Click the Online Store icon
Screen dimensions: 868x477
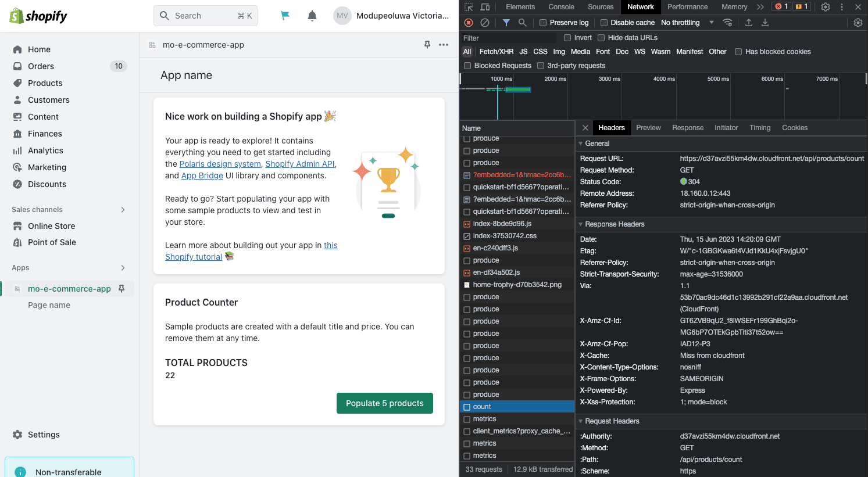click(17, 226)
